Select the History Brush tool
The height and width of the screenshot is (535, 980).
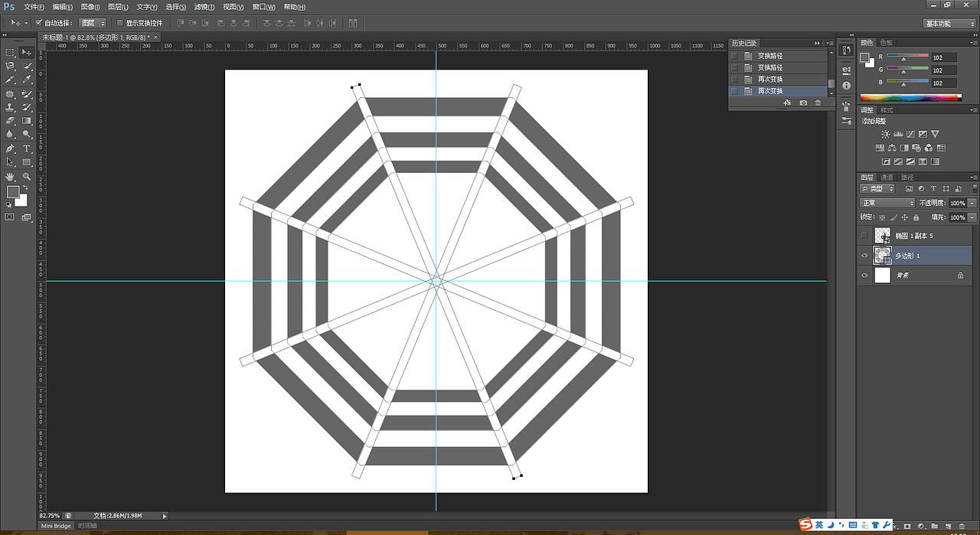[x=27, y=108]
